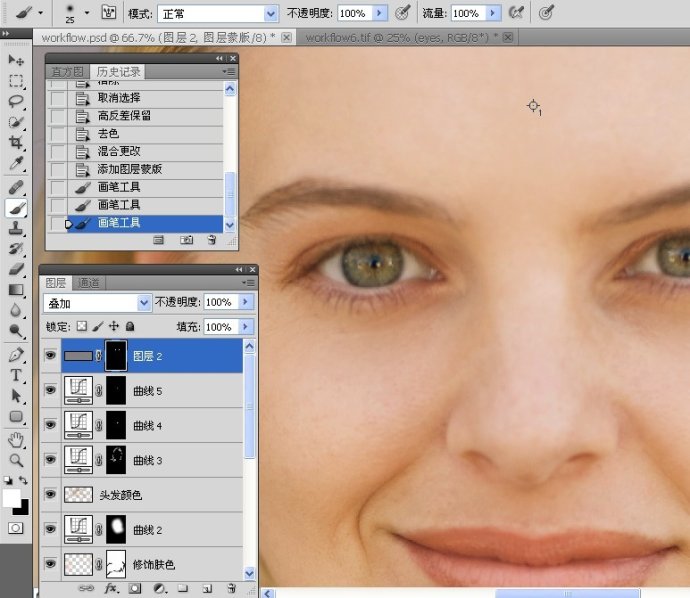This screenshot has width=690, height=598.
Task: Switch to 通道 channels tab
Action: coord(88,282)
